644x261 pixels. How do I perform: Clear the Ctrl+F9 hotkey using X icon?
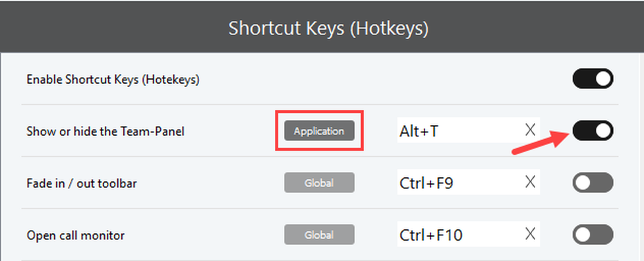(530, 182)
